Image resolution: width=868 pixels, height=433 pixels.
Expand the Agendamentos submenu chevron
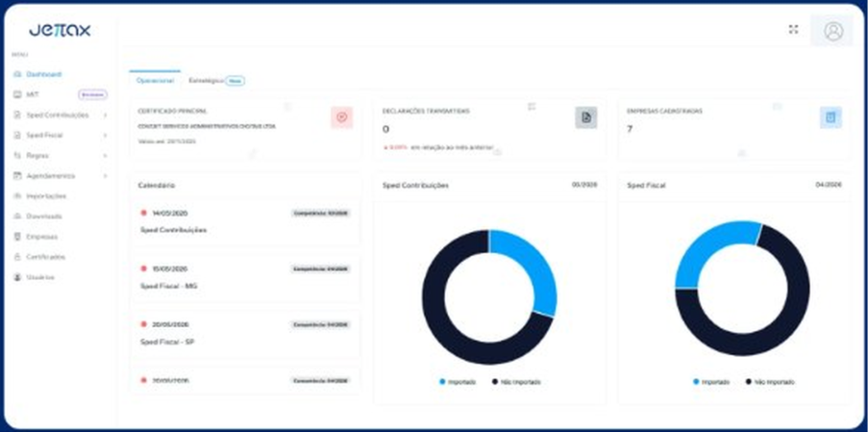(105, 176)
